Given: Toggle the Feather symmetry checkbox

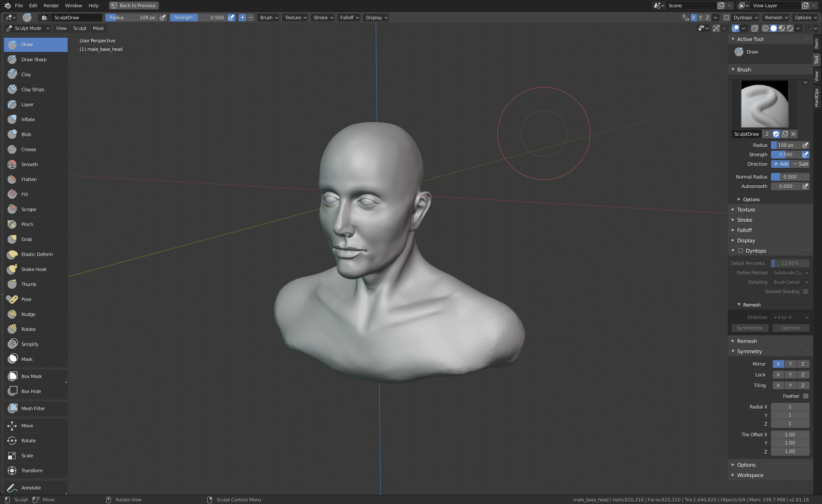Looking at the screenshot, I should tap(805, 396).
